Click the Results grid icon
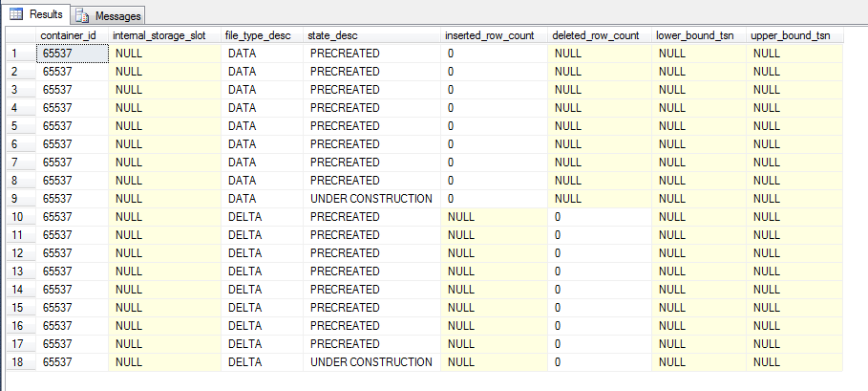Screen dimensions: 868x391 pyautogui.click(x=16, y=15)
